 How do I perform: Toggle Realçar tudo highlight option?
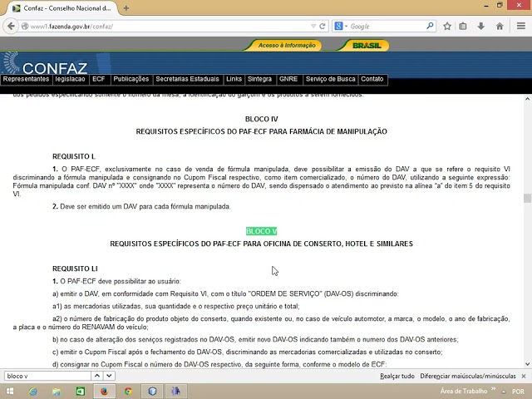pyautogui.click(x=397, y=376)
